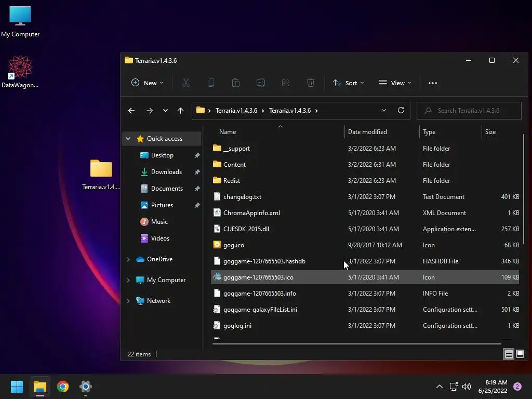This screenshot has height=399, width=532.
Task: Select ChromaAppInfo.xml file
Action: [365, 212]
